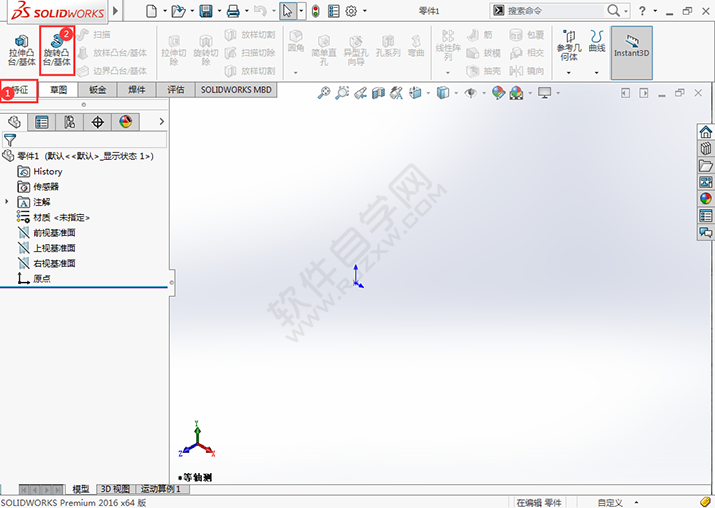Save the part with Save icon
This screenshot has width=715, height=508.
206,10
